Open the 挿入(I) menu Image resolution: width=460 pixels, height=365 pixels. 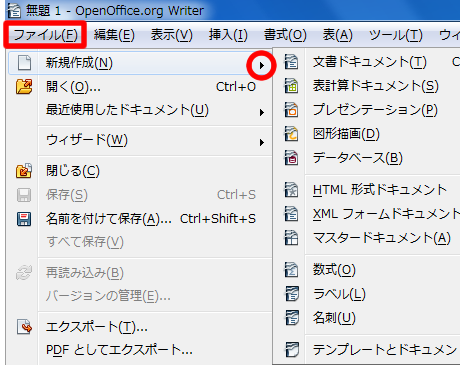click(x=228, y=35)
